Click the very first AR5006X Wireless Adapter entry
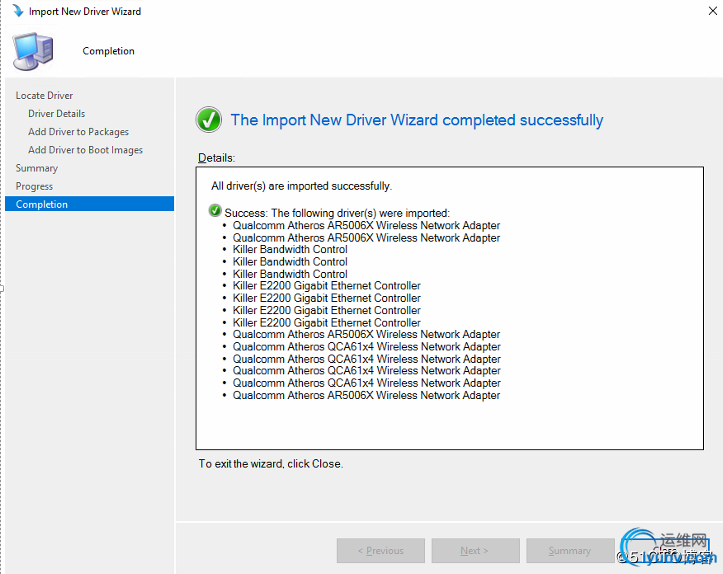This screenshot has height=574, width=723. [366, 225]
